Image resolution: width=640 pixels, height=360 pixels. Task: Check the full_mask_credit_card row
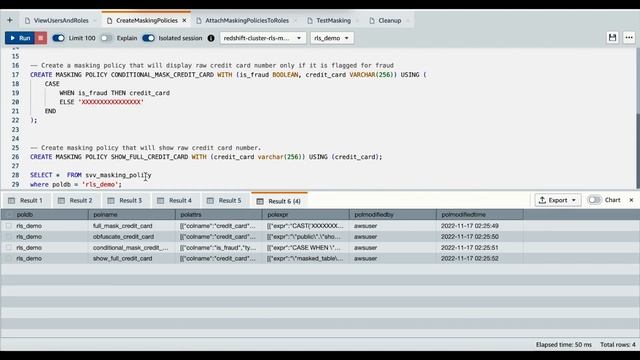pos(9,226)
